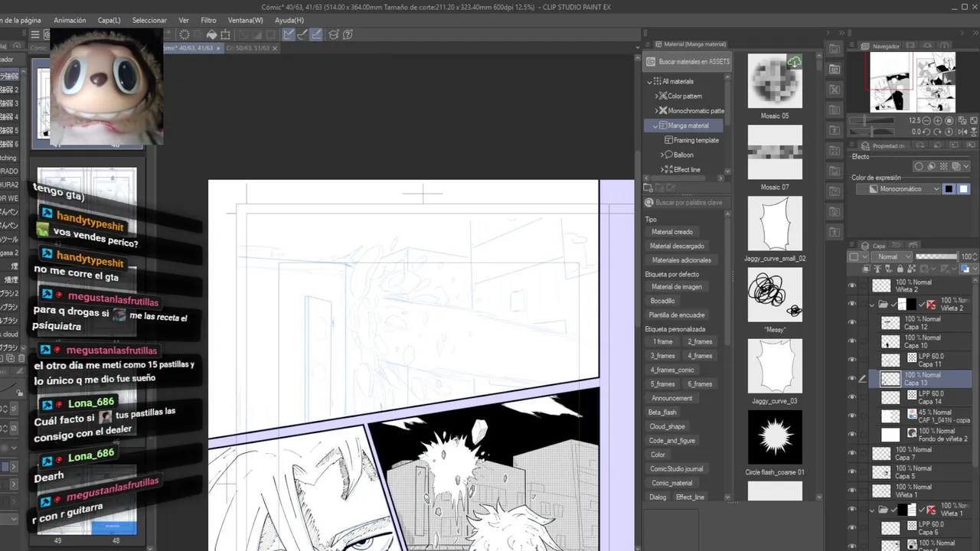The width and height of the screenshot is (980, 551).
Task: Open the Monocromático expression color dropdown
Action: [x=898, y=189]
